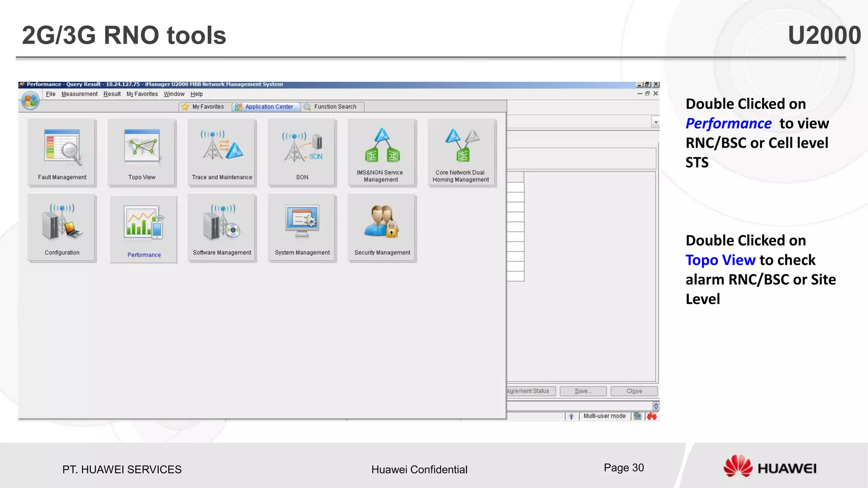Viewport: 868px width, 488px height.
Task: Click the Close button in Query Result
Action: [634, 391]
